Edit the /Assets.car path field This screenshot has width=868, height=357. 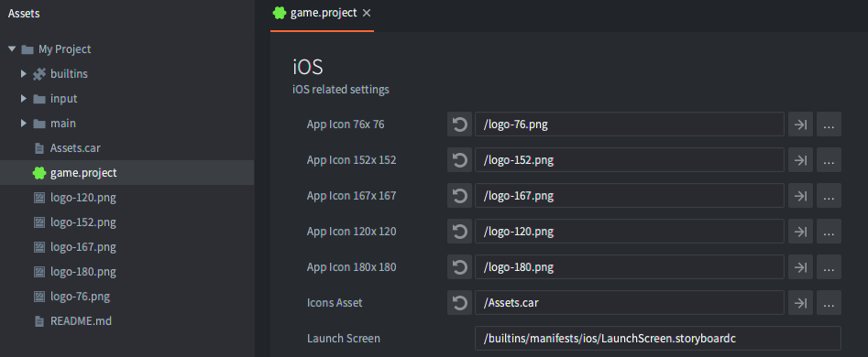(x=630, y=303)
